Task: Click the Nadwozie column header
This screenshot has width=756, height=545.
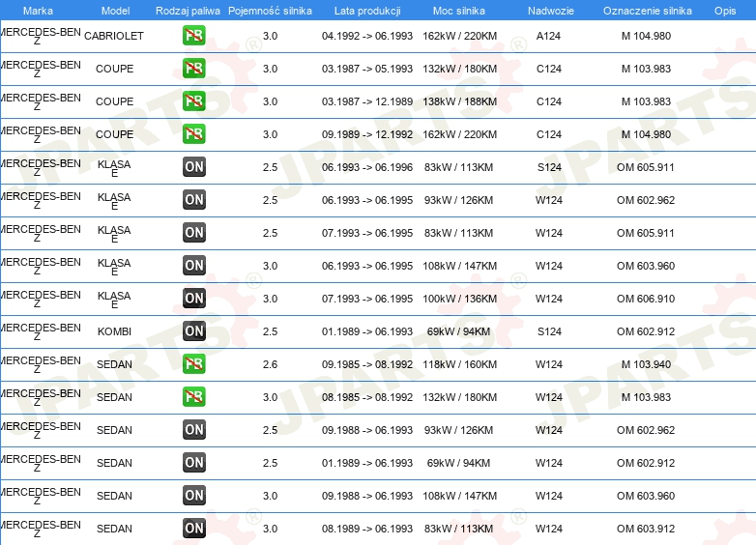Action: point(551,11)
